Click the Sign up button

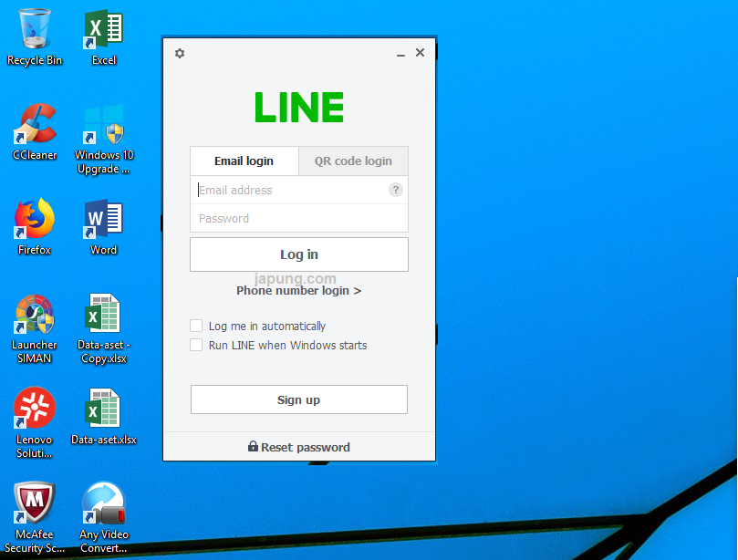(x=299, y=399)
